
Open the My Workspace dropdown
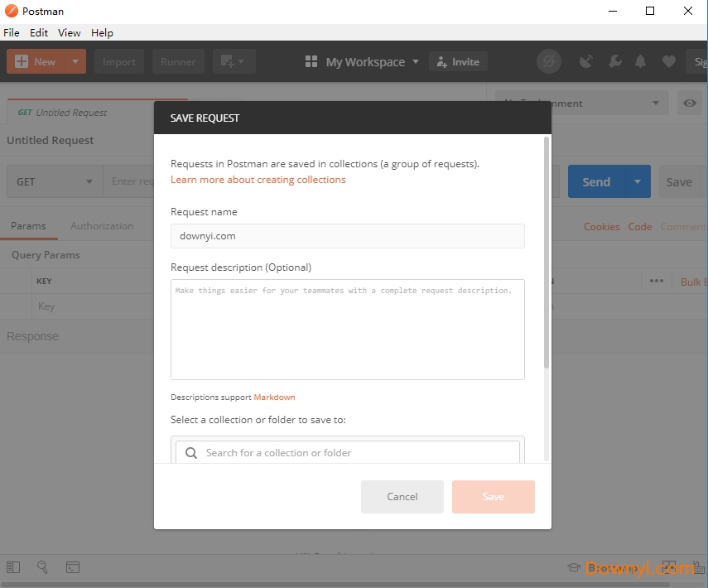[364, 62]
